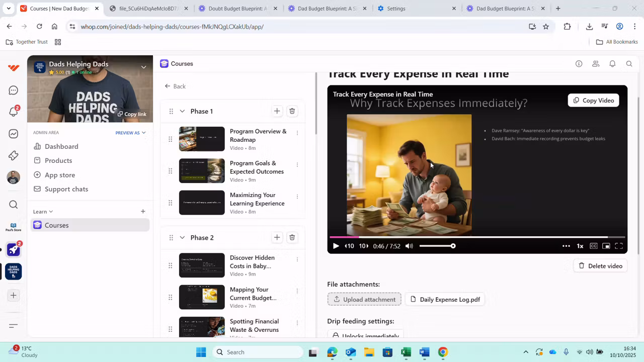Open Program Overview & Roadmap lesson thumbnail
This screenshot has width=644, height=362.
coord(202,139)
